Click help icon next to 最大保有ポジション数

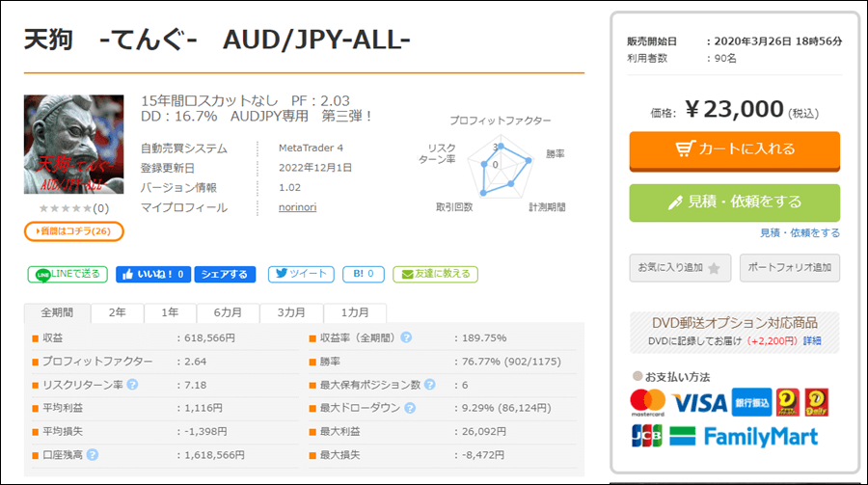click(429, 384)
